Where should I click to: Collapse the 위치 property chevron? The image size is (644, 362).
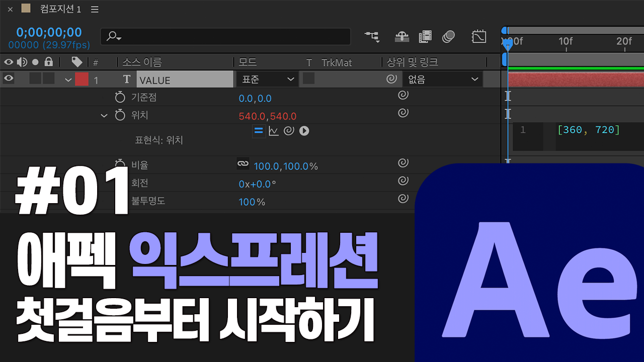pyautogui.click(x=104, y=116)
